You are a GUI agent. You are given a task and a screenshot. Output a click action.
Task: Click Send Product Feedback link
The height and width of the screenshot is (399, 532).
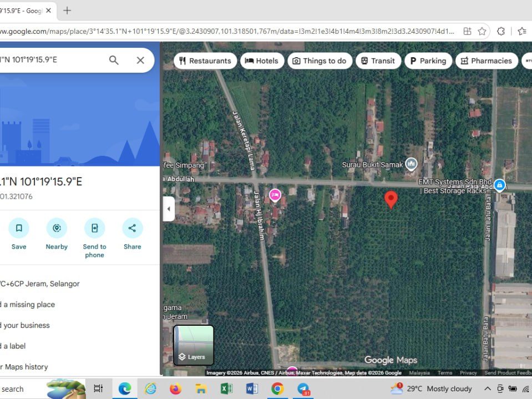pos(508,373)
